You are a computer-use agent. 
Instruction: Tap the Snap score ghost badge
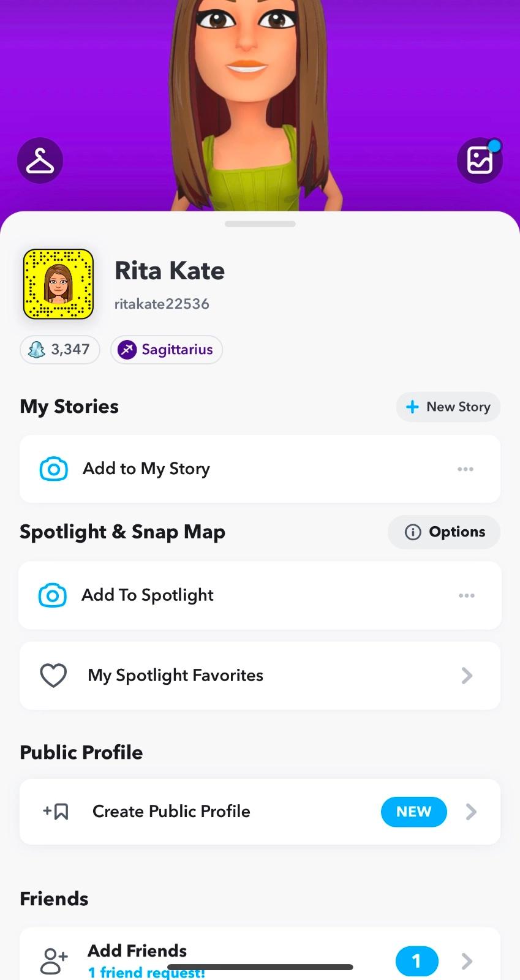pos(60,350)
